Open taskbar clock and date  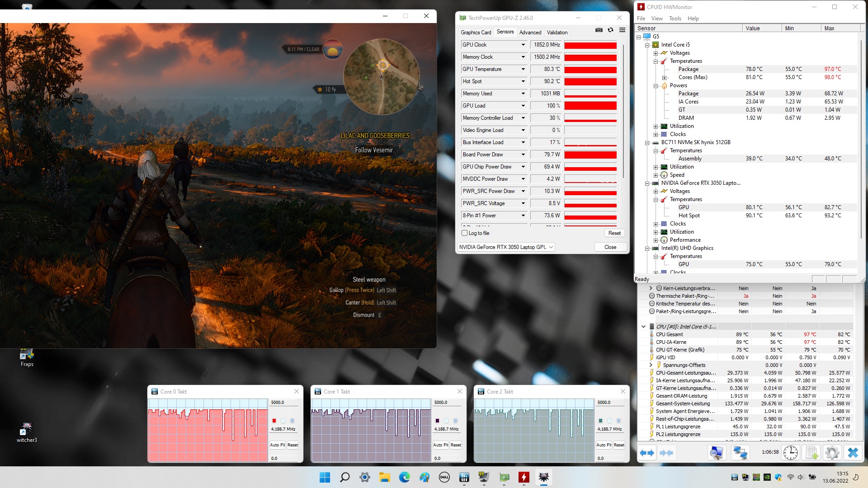pyautogui.click(x=835, y=477)
